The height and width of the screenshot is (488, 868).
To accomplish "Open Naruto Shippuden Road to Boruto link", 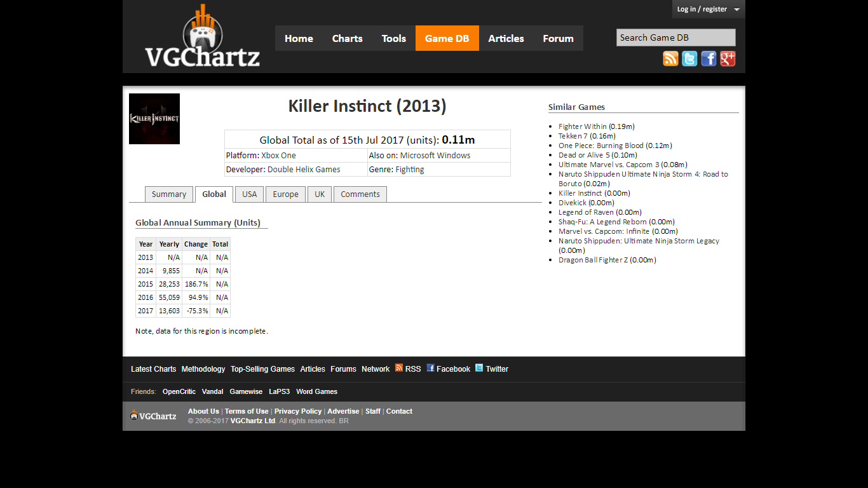I will pyautogui.click(x=643, y=179).
